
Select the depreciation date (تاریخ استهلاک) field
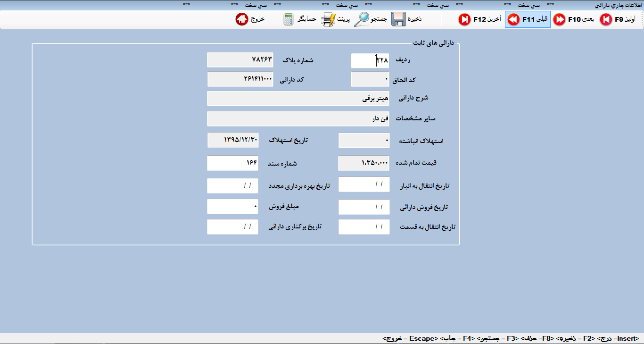(x=233, y=140)
